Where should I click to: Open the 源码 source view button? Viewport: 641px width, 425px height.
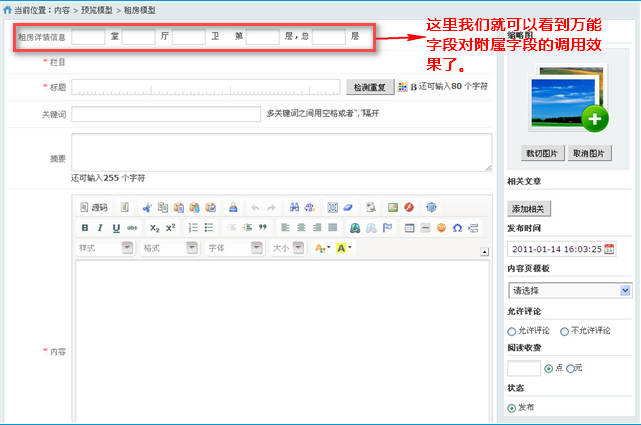point(93,208)
